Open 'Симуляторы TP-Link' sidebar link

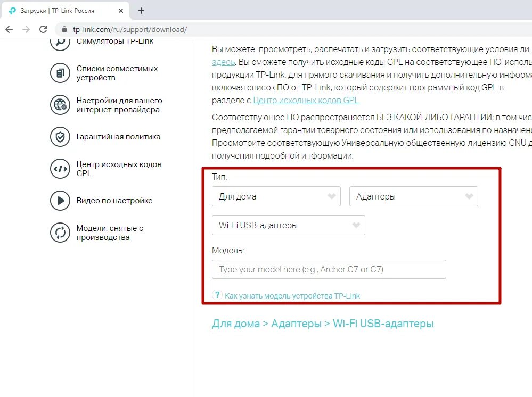pos(114,42)
